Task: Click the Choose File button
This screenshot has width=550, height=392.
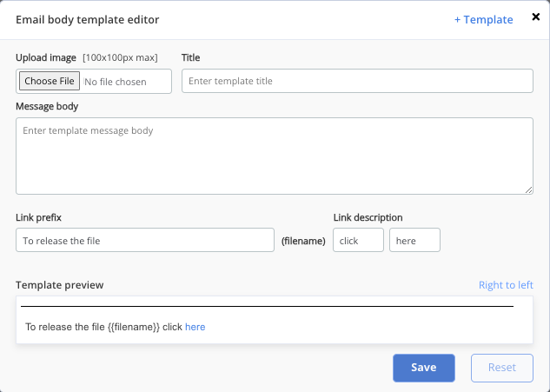Action: tap(50, 81)
